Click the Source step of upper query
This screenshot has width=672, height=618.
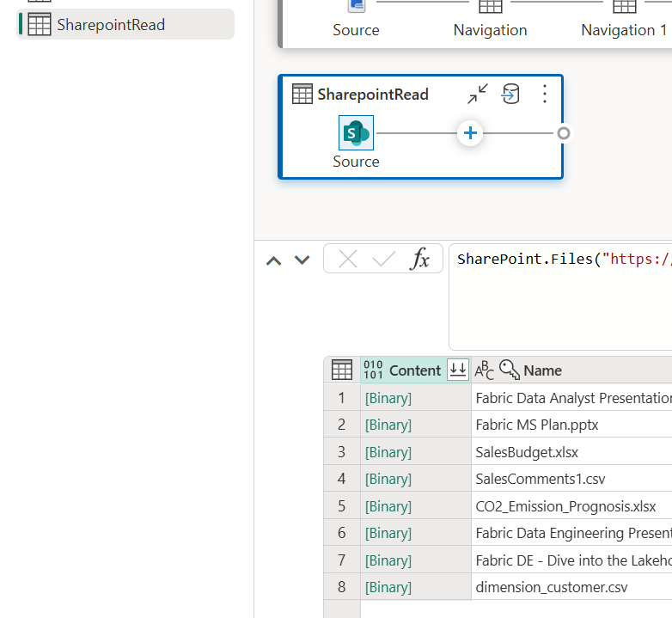(356, 19)
